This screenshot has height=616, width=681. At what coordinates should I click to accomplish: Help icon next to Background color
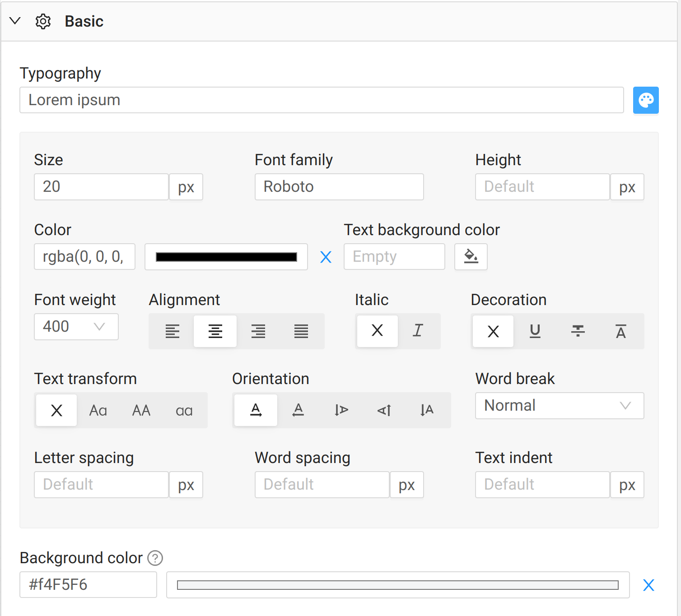click(155, 558)
